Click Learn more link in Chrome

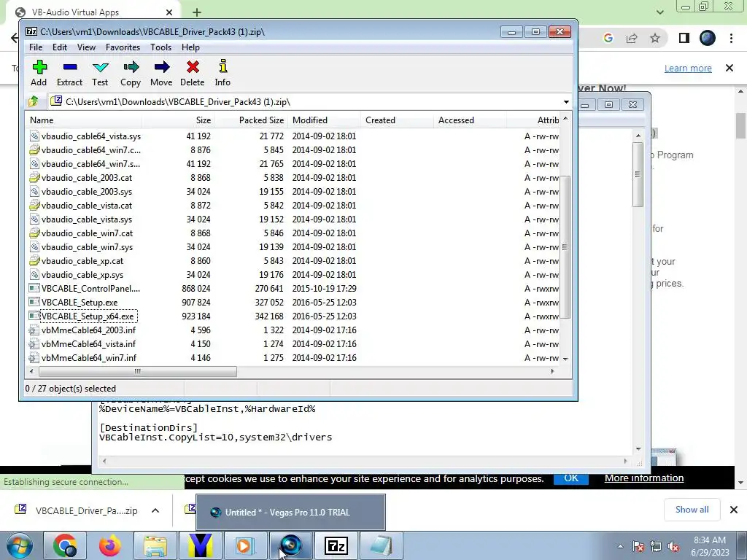[x=688, y=68]
